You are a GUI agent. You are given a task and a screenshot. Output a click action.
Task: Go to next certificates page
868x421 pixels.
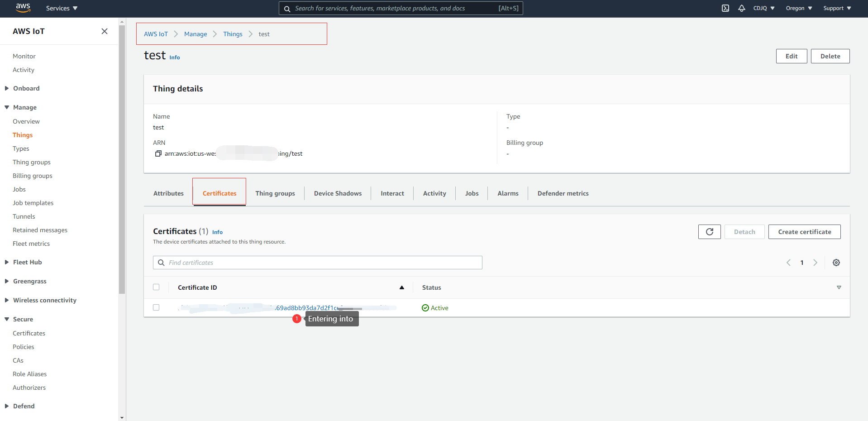point(816,263)
